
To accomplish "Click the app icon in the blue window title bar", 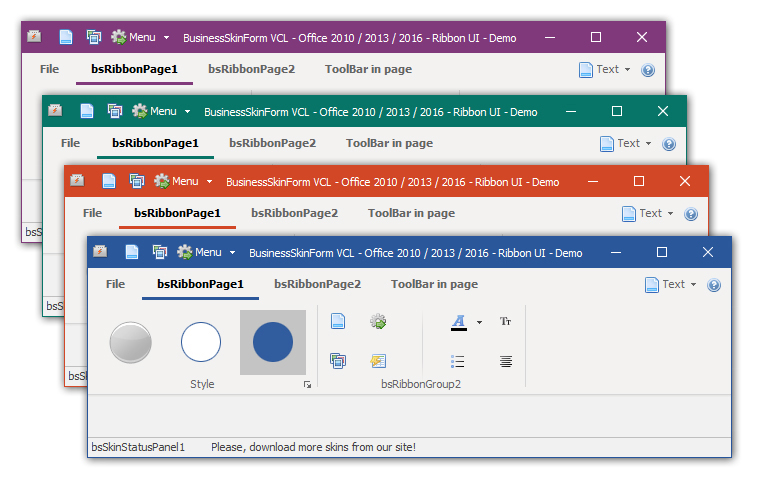I will pyautogui.click(x=100, y=252).
